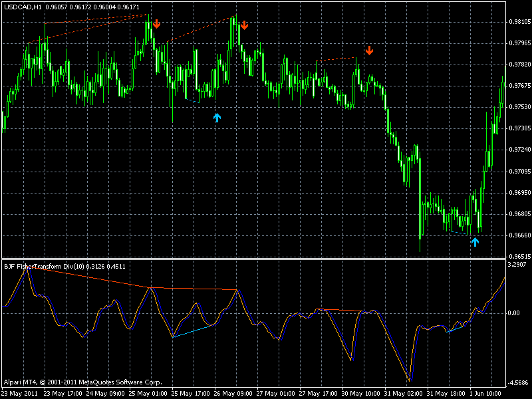532x399 pixels.
Task: Click the blue buy arrow near 1 Jun 10:00
Action: point(475,242)
